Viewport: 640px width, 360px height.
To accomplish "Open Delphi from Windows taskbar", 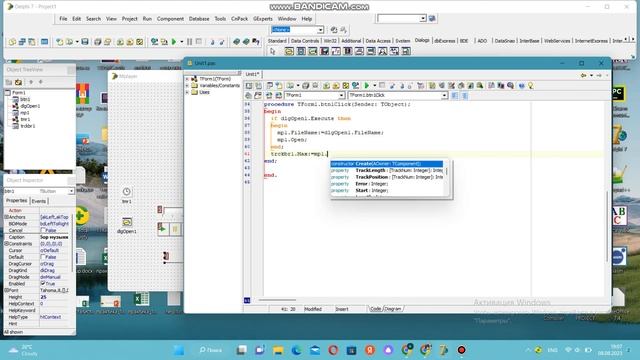I will tap(444, 350).
